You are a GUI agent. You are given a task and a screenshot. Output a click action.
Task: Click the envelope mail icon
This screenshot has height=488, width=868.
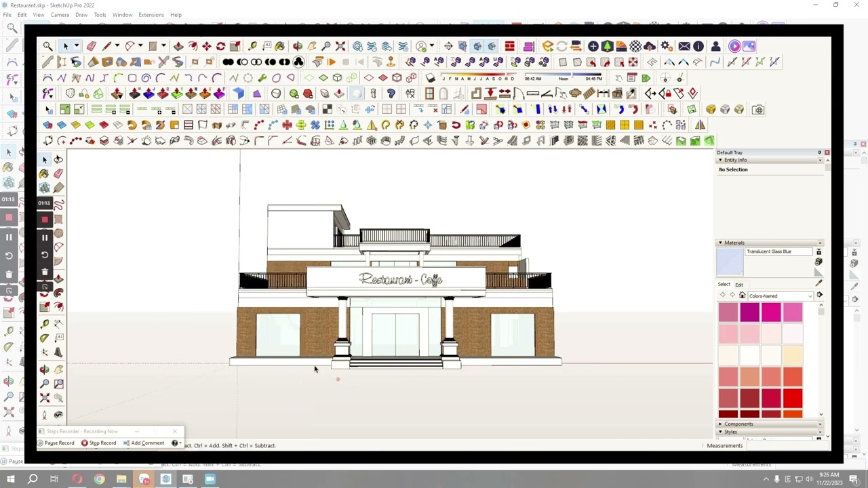coord(684,46)
